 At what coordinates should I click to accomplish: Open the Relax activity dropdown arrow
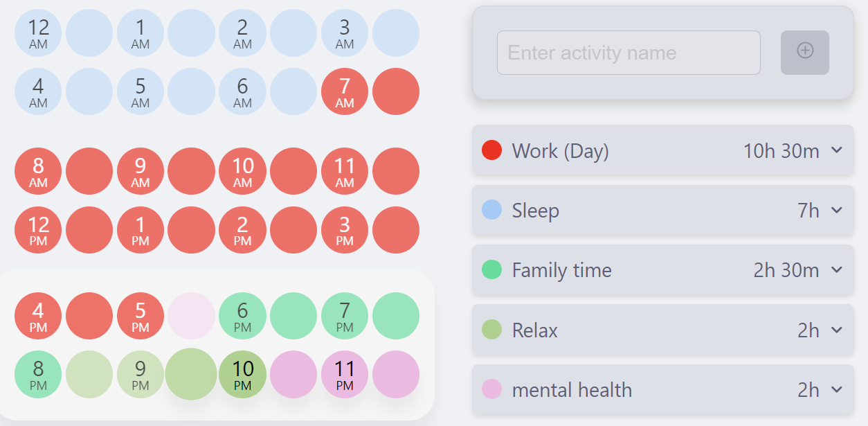tap(837, 330)
